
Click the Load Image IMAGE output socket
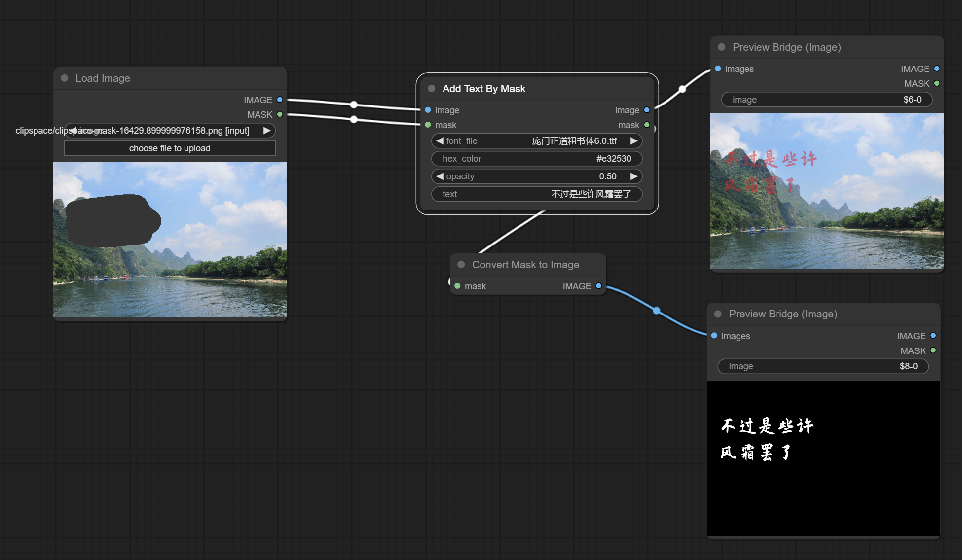(280, 100)
